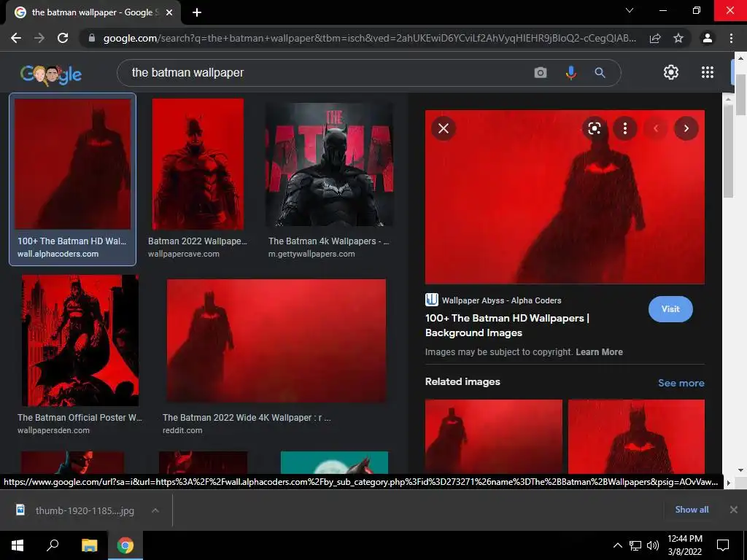Open Windows taskbar search

coord(53,545)
